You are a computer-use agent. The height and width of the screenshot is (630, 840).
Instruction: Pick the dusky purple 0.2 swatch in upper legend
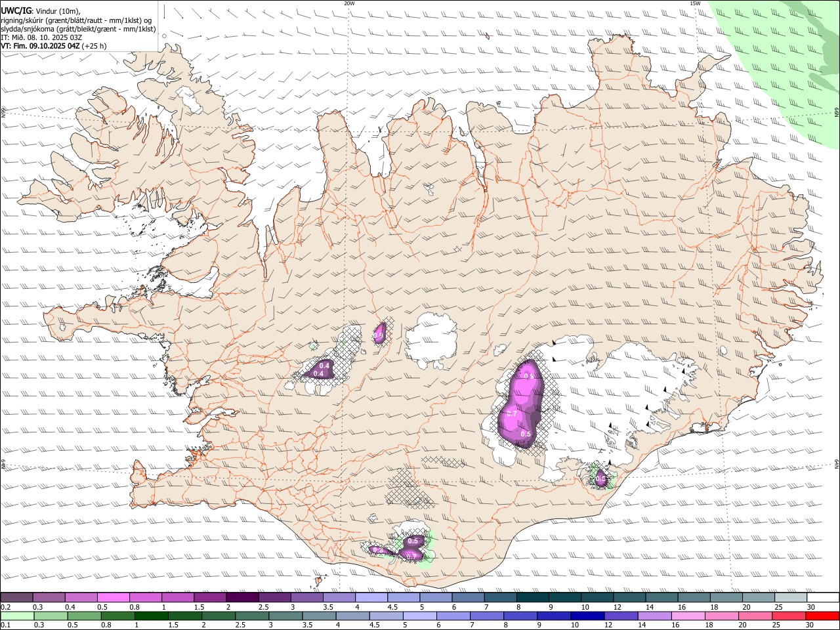pos(17,598)
